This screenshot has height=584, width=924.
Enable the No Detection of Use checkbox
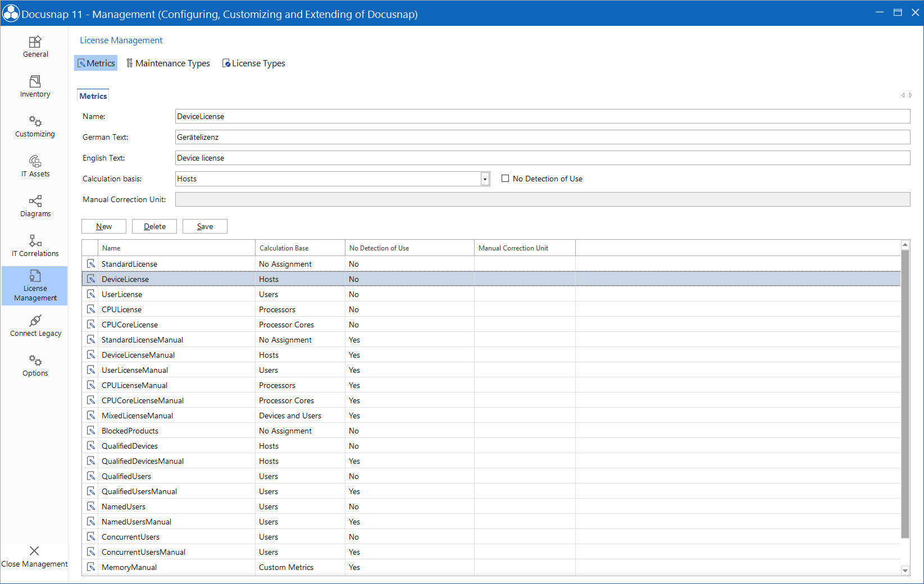click(505, 178)
